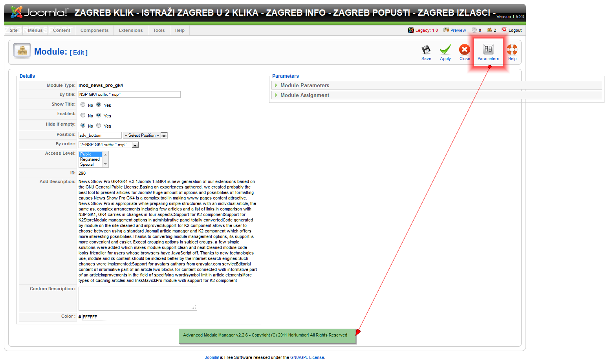Image resolution: width=608 pixels, height=364 pixels.
Task: Open the GNU/GPL License link
Action: [x=307, y=358]
